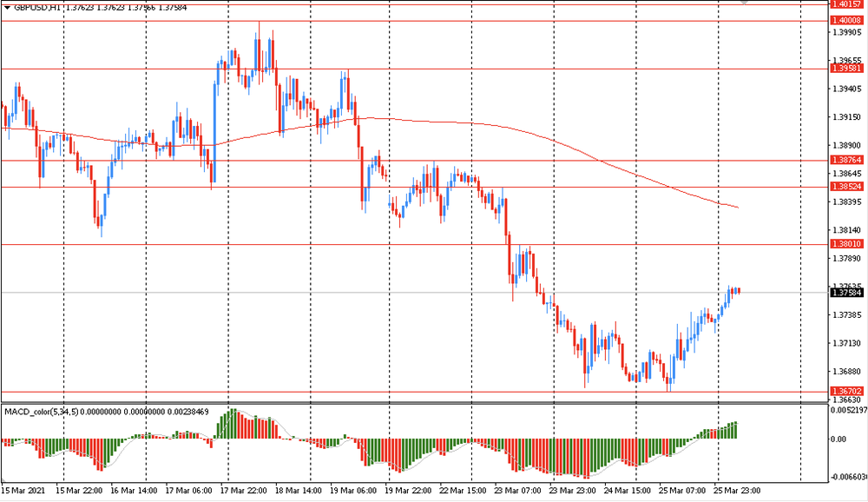This screenshot has height=502, width=868.
Task: Click the 25 Mar 07:00 time label
Action: tap(682, 491)
